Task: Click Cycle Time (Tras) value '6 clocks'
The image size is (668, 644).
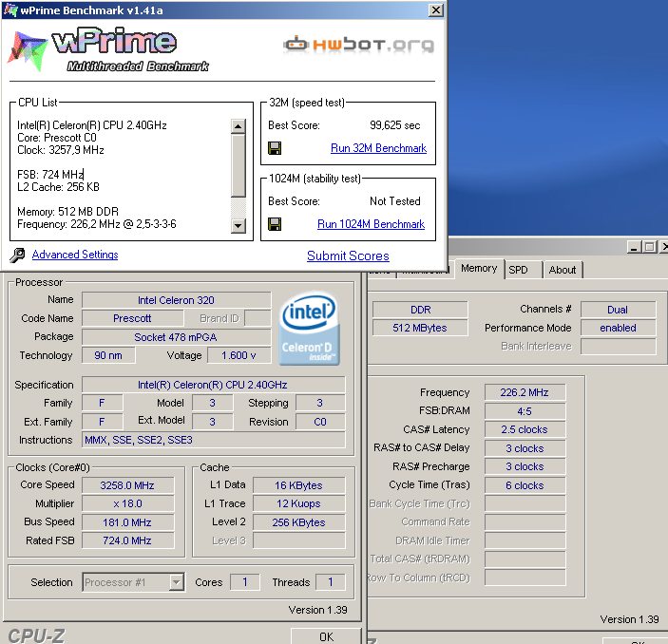Action: (525, 485)
